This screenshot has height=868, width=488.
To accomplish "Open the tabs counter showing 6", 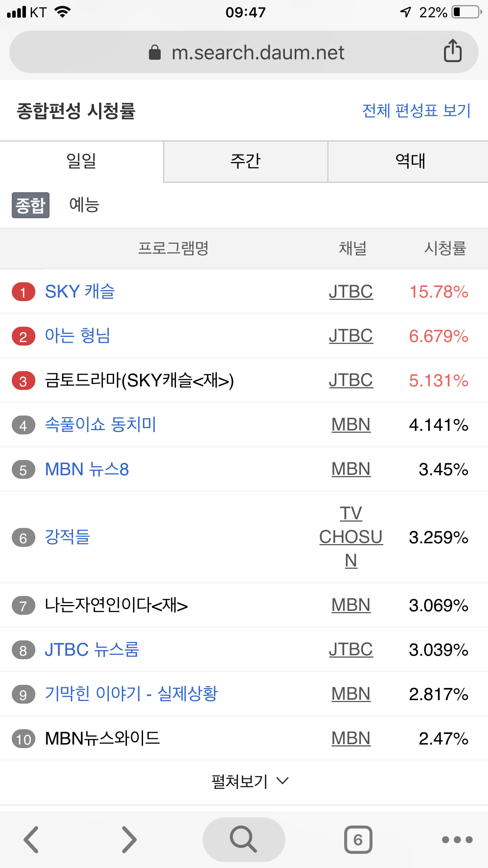I will [x=358, y=839].
